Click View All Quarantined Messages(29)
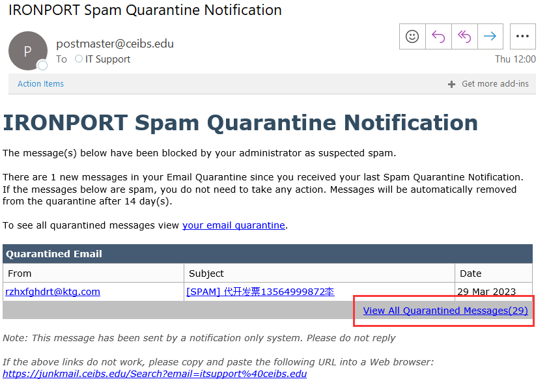Image resolution: width=549 pixels, height=392 pixels. [445, 311]
